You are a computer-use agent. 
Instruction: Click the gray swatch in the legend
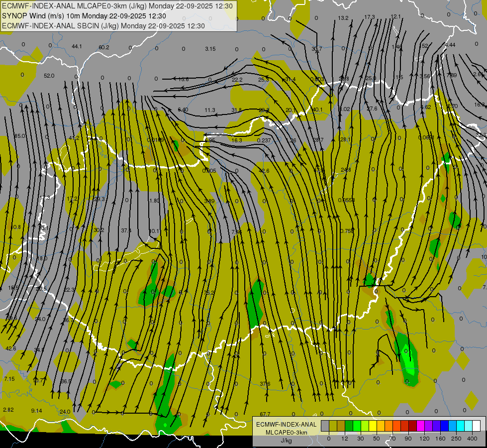325,426
